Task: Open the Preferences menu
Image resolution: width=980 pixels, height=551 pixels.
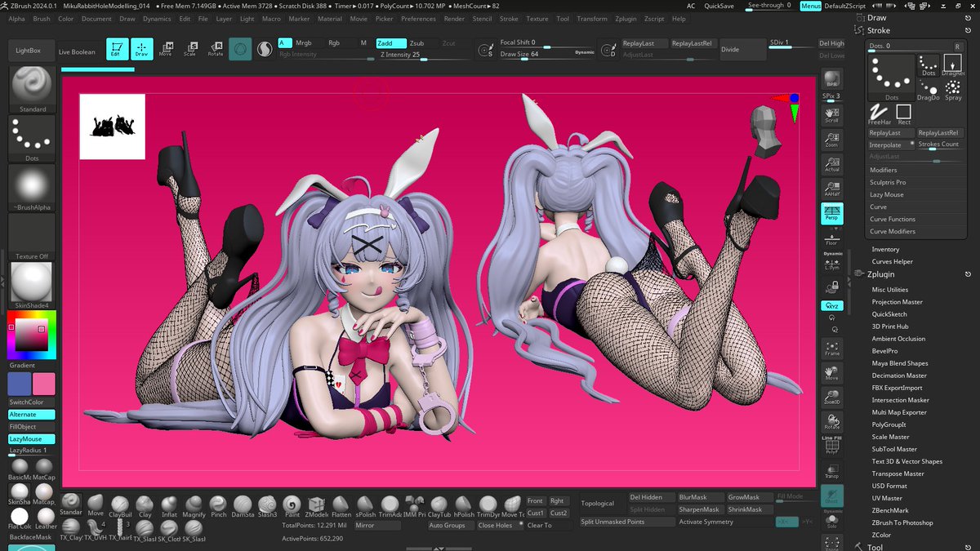Action: click(x=418, y=18)
